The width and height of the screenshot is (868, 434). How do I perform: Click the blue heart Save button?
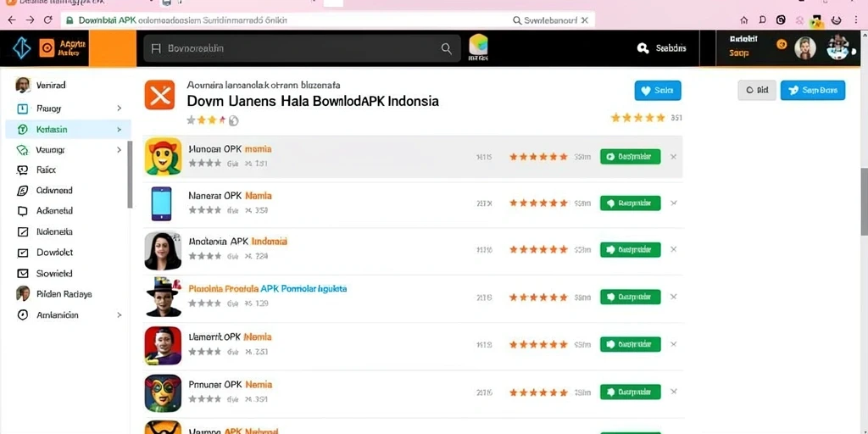[658, 90]
